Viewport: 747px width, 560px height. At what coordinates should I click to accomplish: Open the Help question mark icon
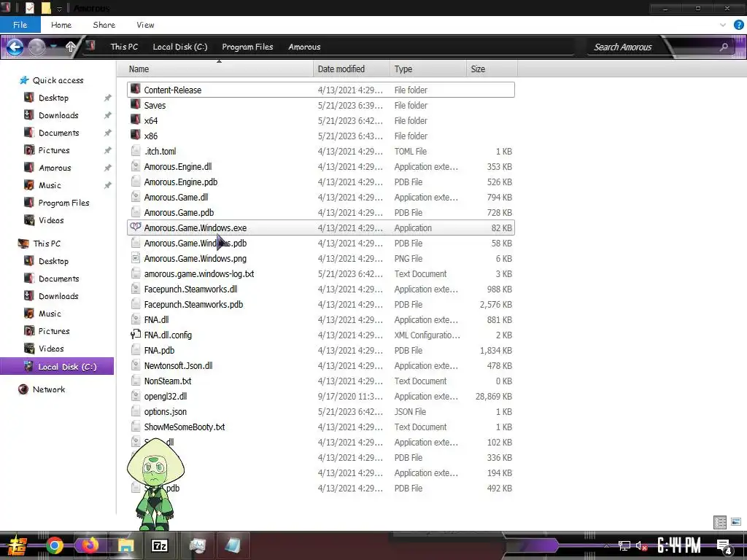tap(738, 25)
